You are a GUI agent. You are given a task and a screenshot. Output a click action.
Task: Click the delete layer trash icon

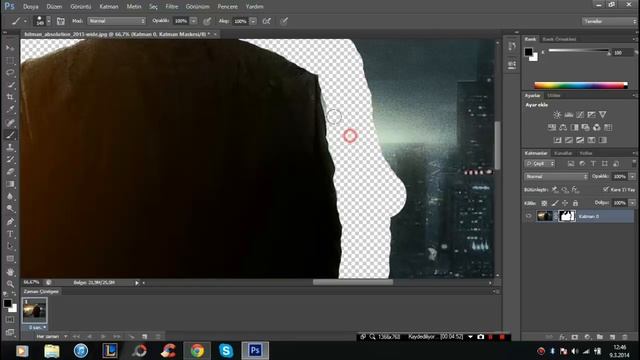[x=624, y=337]
